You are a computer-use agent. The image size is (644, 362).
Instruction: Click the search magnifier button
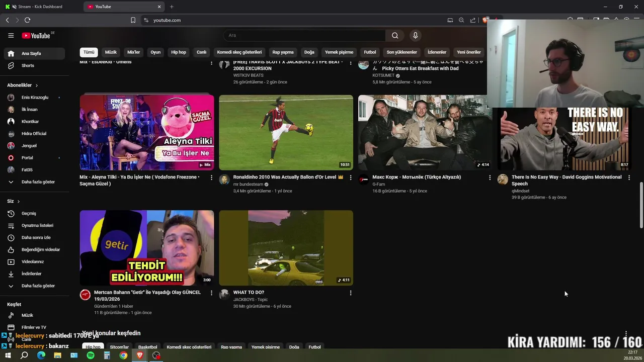(x=395, y=35)
